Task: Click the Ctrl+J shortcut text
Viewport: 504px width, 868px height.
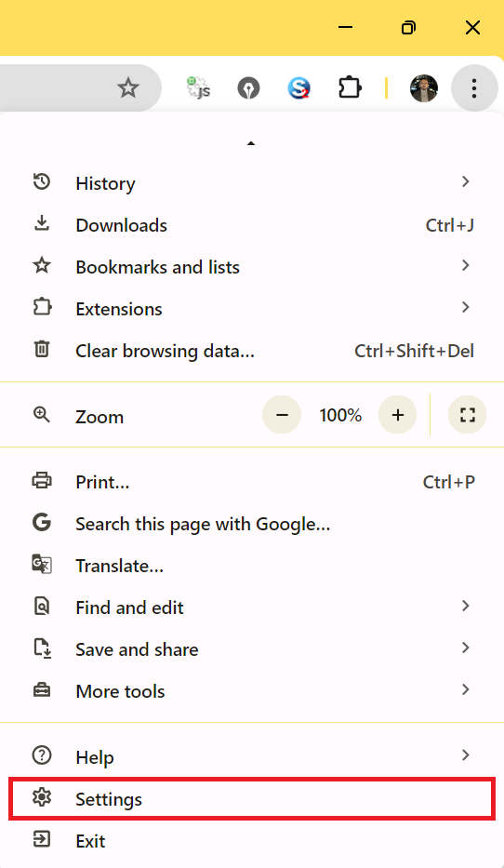Action: (450, 225)
